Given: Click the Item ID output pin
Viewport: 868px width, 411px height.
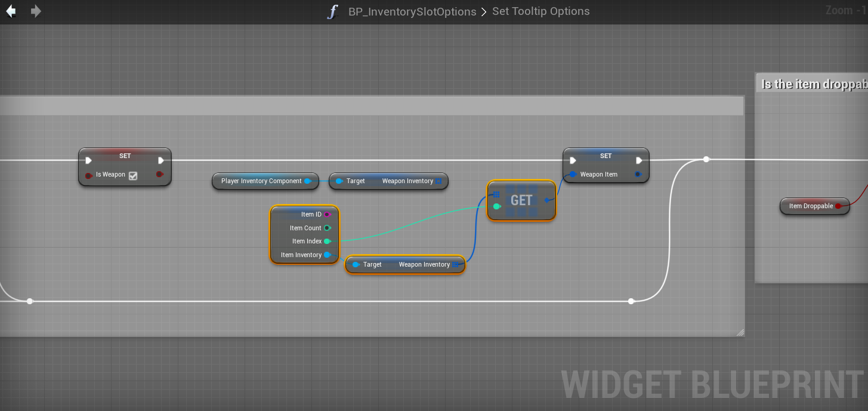Looking at the screenshot, I should tap(327, 215).
